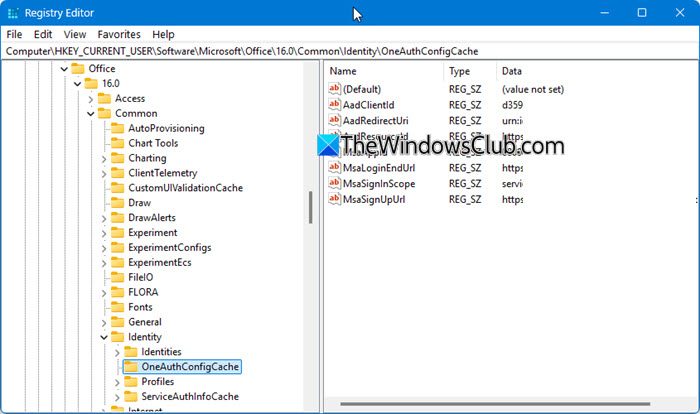Expand the Identities tree node
Image resolution: width=700 pixels, height=414 pixels.
117,353
